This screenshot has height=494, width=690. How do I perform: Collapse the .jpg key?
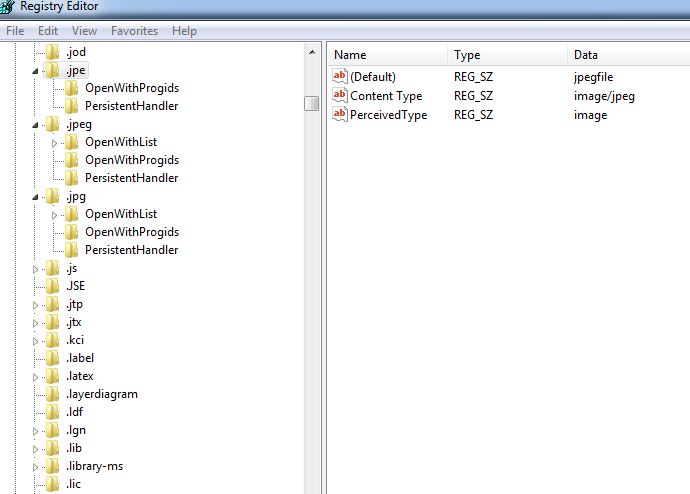tap(35, 197)
